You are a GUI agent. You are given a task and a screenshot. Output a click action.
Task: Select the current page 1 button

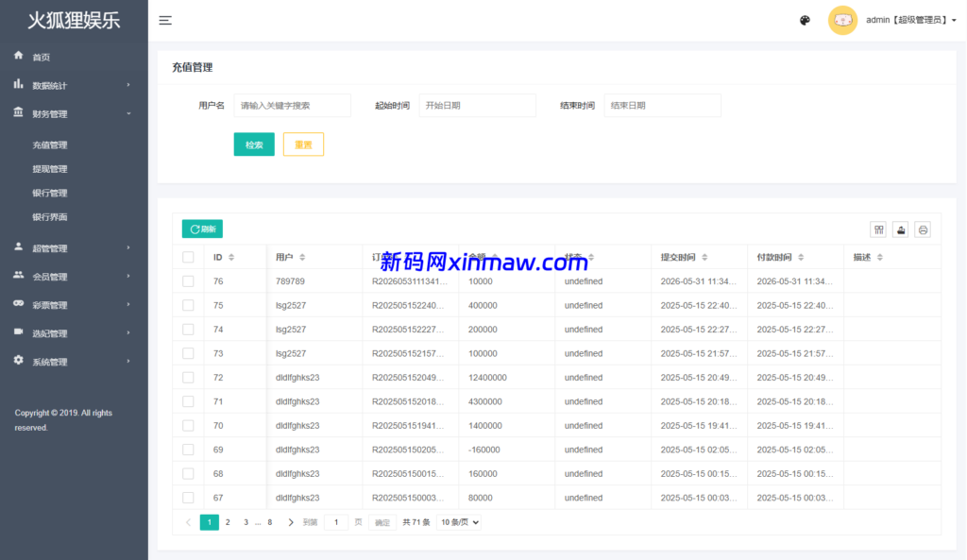[210, 522]
